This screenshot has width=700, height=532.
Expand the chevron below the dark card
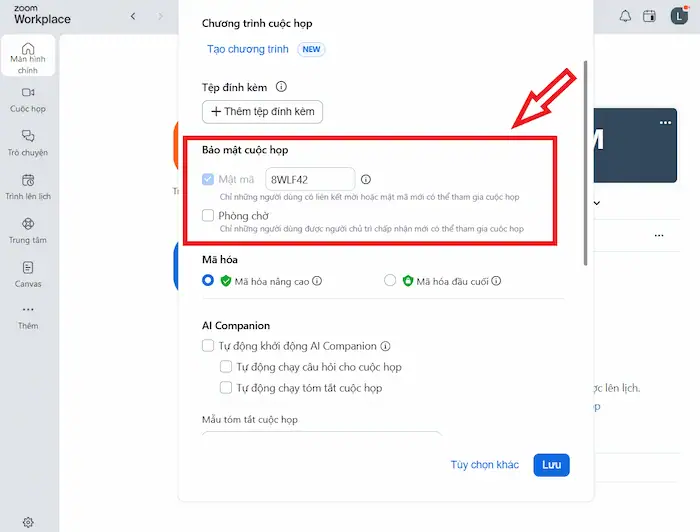(x=597, y=203)
